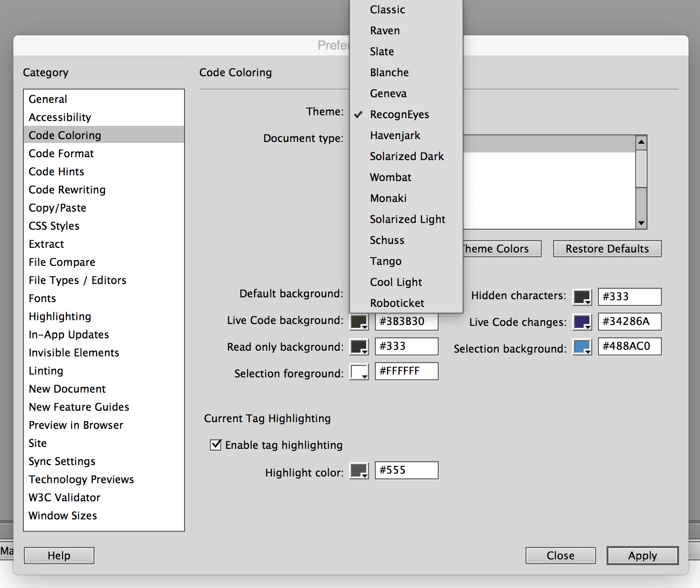The image size is (700, 588).
Task: Apply the code coloring changes
Action: click(642, 555)
